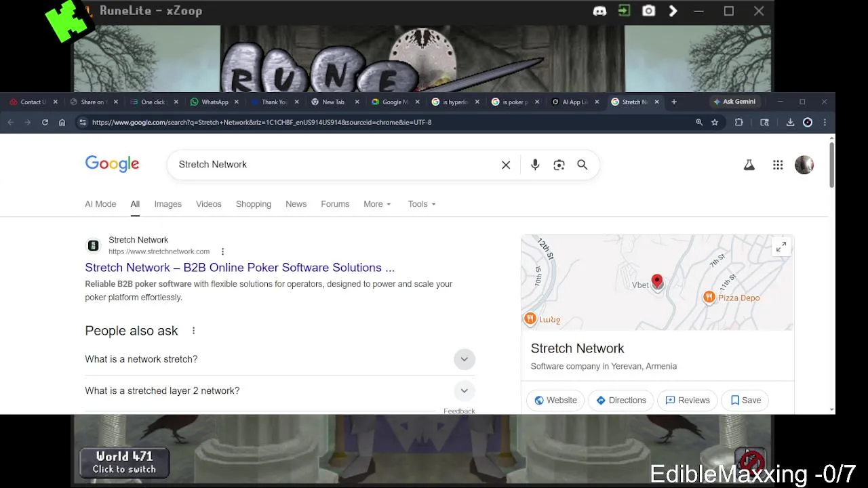Screen dimensions: 868x488
Task: Take a screenshot with RuneLite camera icon
Action: tap(649, 11)
